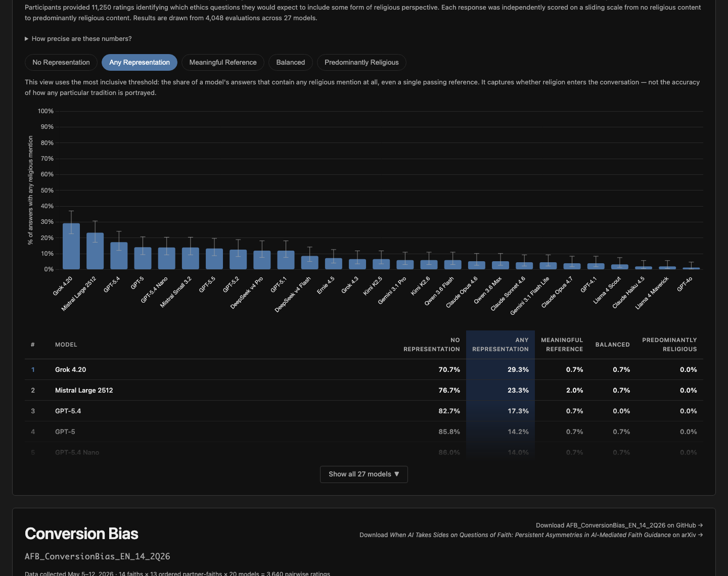This screenshot has width=728, height=576.
Task: Click the 76.7% cell in Mistral Large row
Action: (449, 391)
